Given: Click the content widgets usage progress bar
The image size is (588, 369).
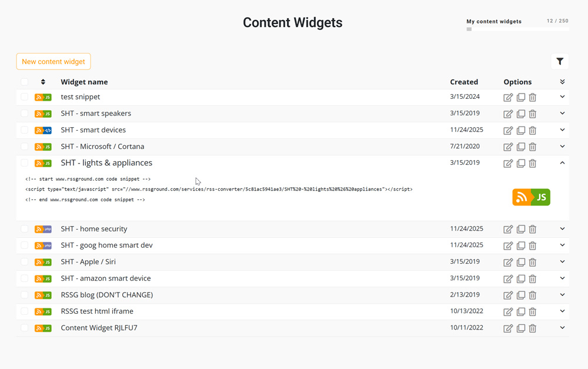Looking at the screenshot, I should tap(517, 29).
